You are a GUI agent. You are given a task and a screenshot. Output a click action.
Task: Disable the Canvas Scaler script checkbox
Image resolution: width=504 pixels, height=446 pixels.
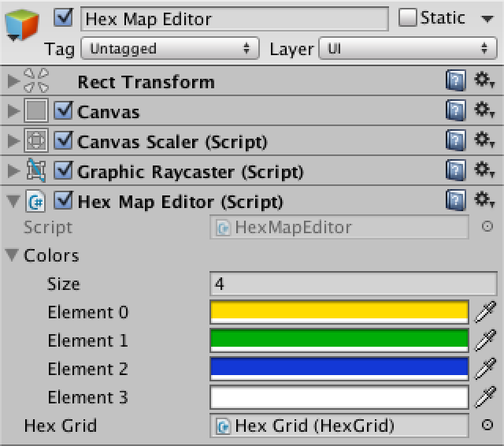[63, 140]
